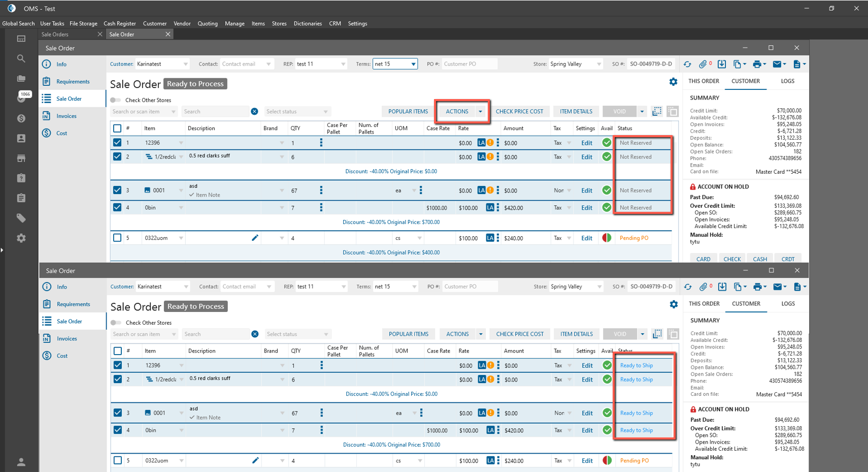Click Edit link on Not Reserved row 4
This screenshot has height=472, width=868.
587,207
